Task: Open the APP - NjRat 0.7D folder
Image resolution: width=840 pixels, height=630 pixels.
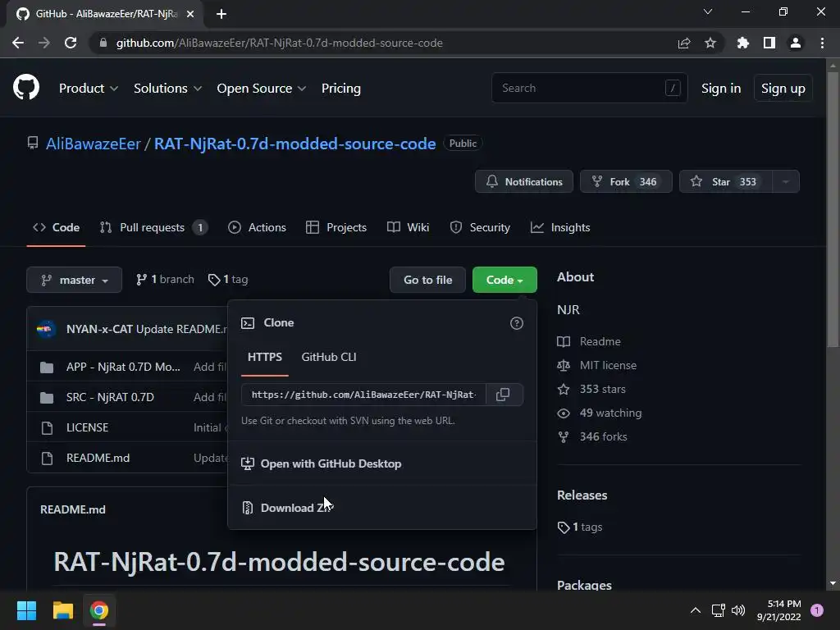Action: click(123, 367)
